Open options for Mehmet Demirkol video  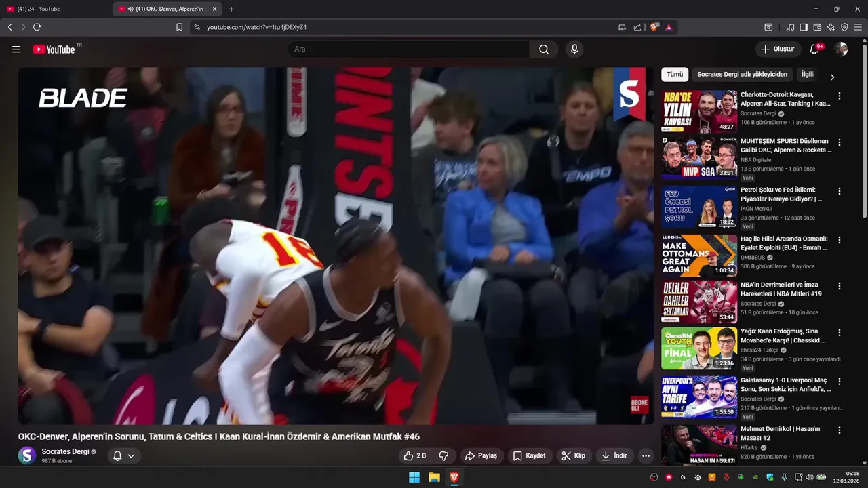pyautogui.click(x=840, y=430)
